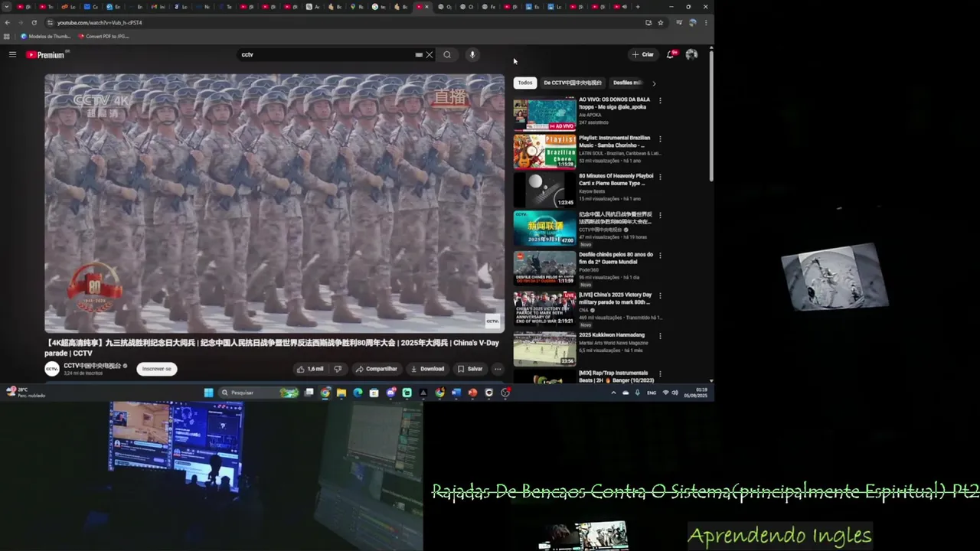The height and width of the screenshot is (551, 980).
Task: Open Chrome three-dot menu
Action: (706, 22)
